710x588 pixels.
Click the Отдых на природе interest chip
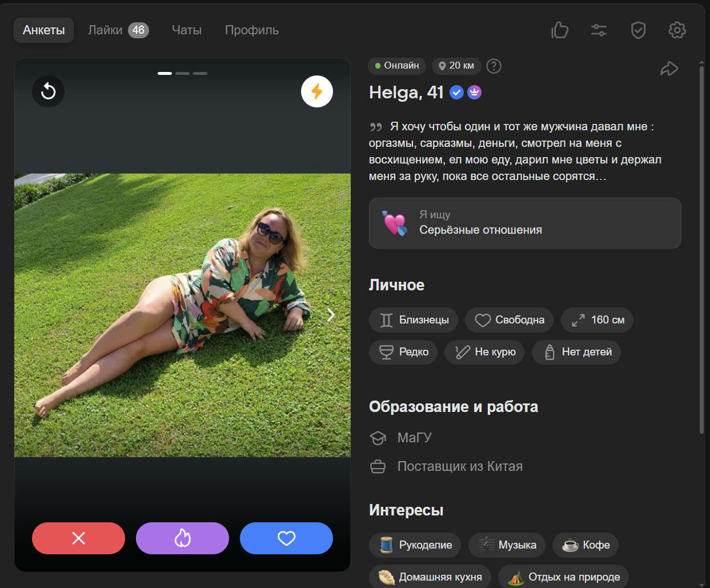click(x=563, y=577)
